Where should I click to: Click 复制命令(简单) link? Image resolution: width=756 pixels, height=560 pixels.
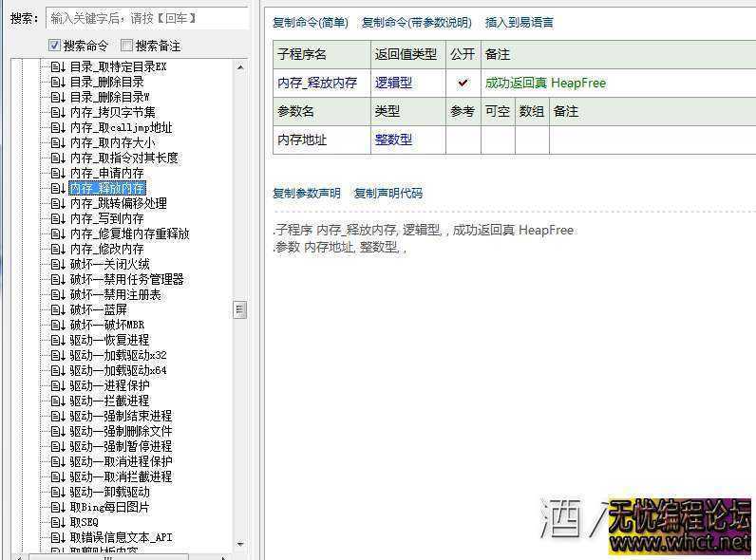tap(311, 23)
